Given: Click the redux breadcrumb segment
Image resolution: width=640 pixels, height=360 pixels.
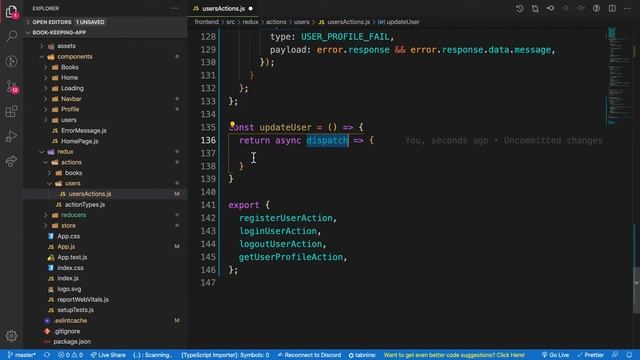Looking at the screenshot, I should click(250, 22).
